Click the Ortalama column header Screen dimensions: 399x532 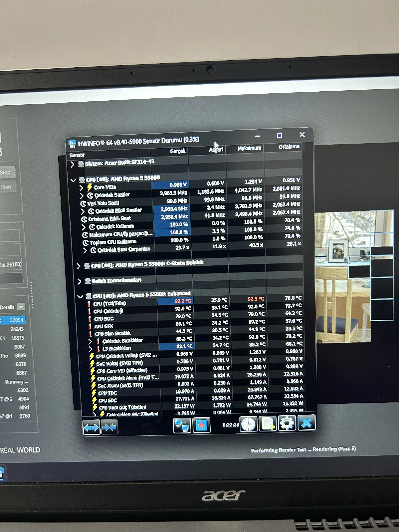[289, 147]
